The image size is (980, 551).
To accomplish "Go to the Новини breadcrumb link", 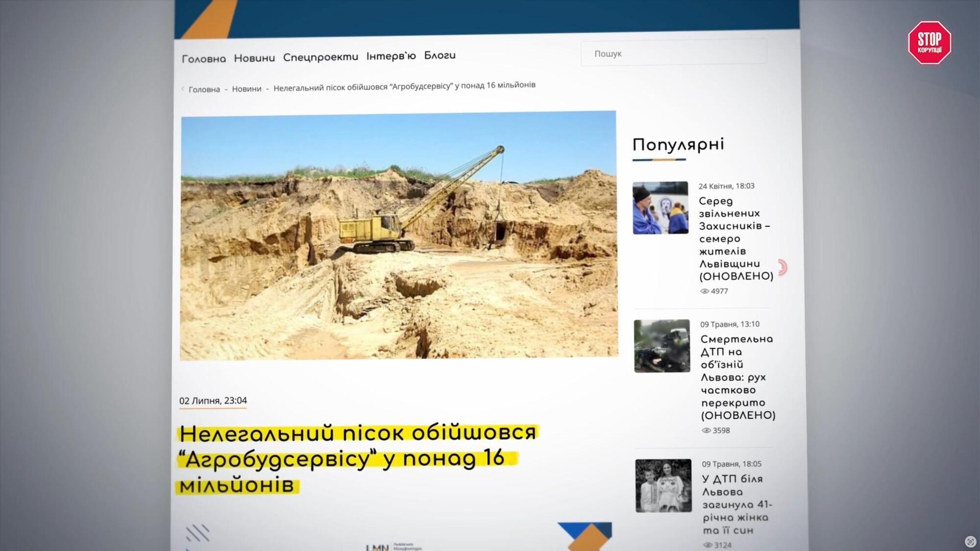I will 246,89.
